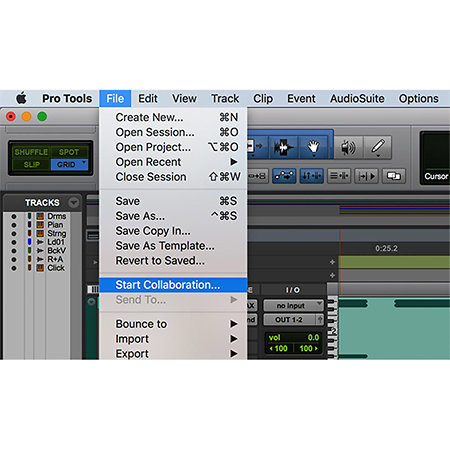Select R+A track in Tracks list

point(55,259)
